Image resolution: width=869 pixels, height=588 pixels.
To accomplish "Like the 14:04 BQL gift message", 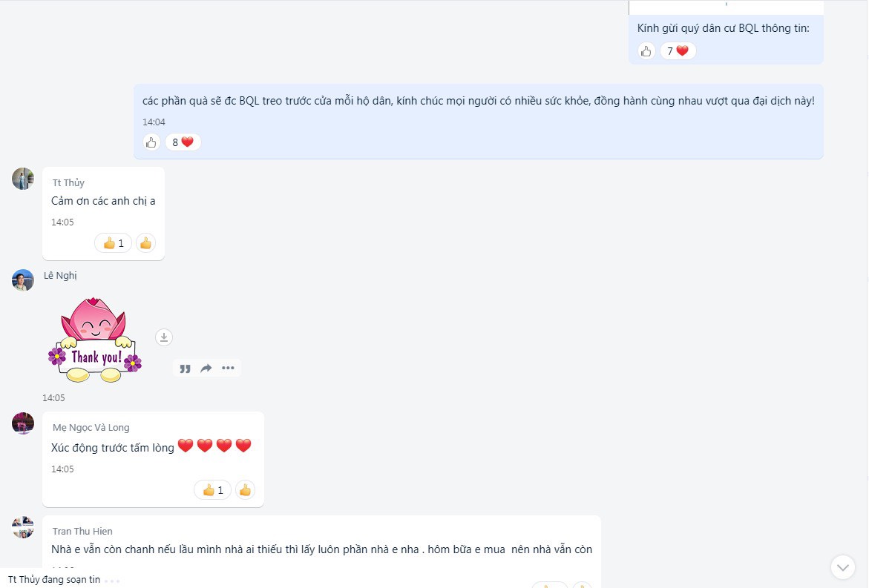I will [x=151, y=142].
